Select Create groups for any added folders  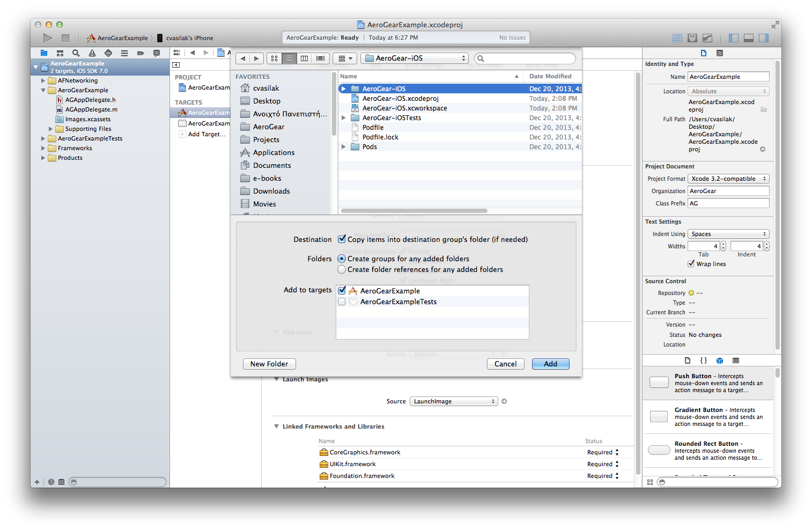tap(342, 259)
